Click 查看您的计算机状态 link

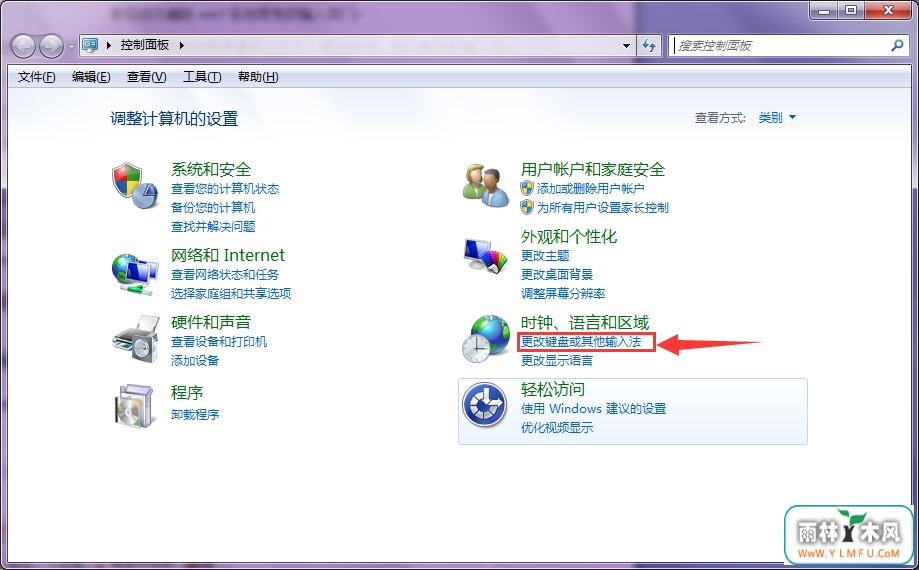[x=225, y=189]
